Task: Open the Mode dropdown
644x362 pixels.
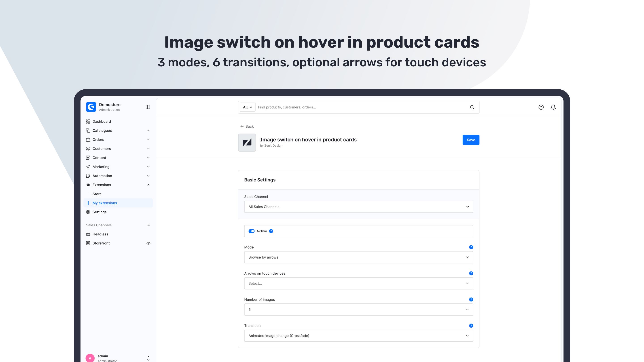Action: tap(358, 257)
